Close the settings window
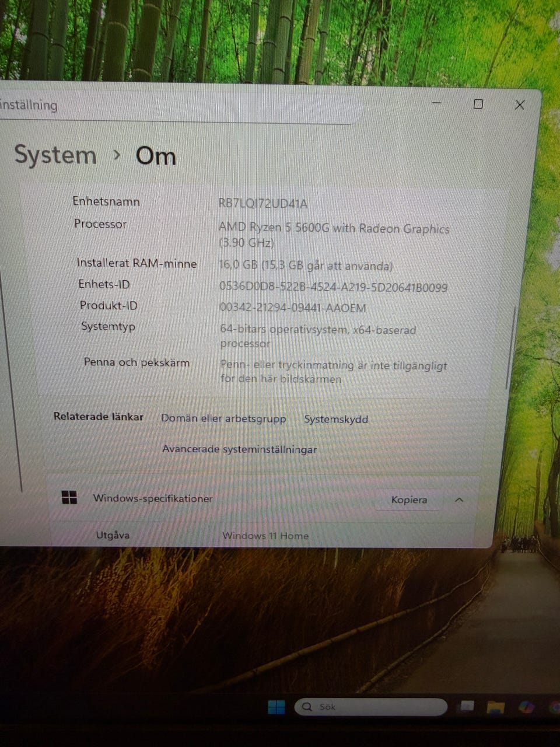 (520, 104)
